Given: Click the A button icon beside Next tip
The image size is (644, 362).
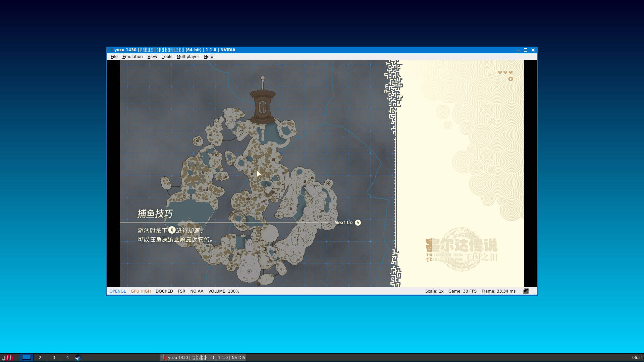Looking at the screenshot, I should click(x=358, y=223).
